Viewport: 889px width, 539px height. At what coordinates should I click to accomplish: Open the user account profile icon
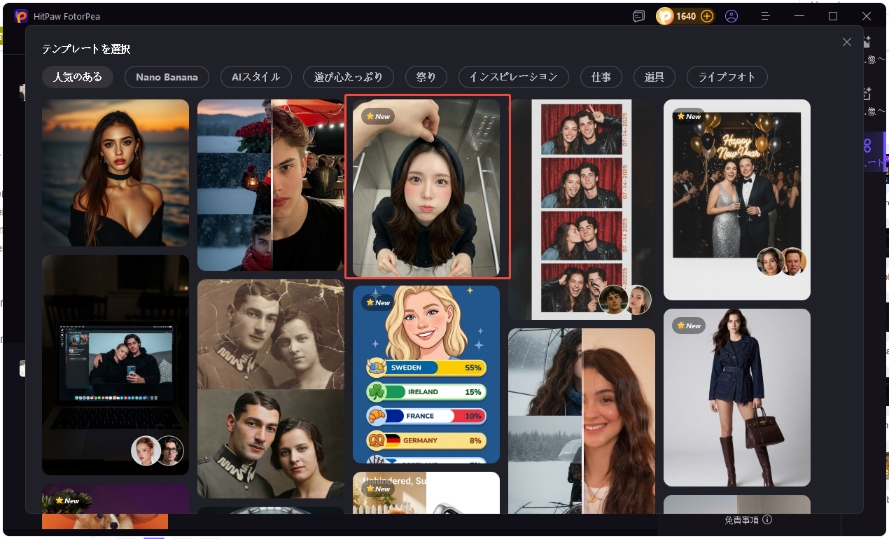[732, 16]
